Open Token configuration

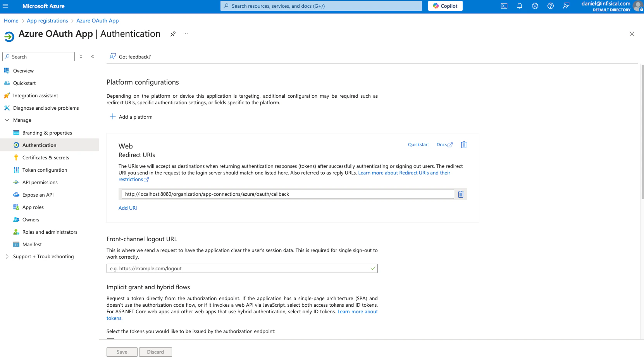coord(45,170)
